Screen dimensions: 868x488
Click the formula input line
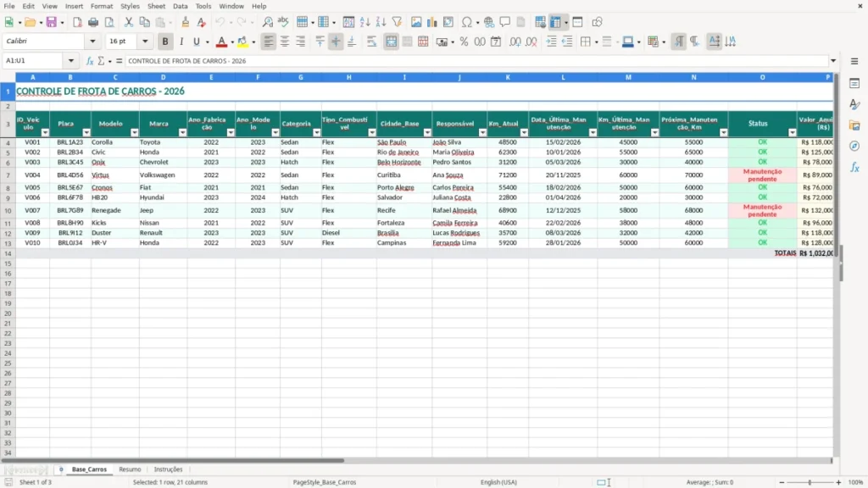tap(476, 61)
